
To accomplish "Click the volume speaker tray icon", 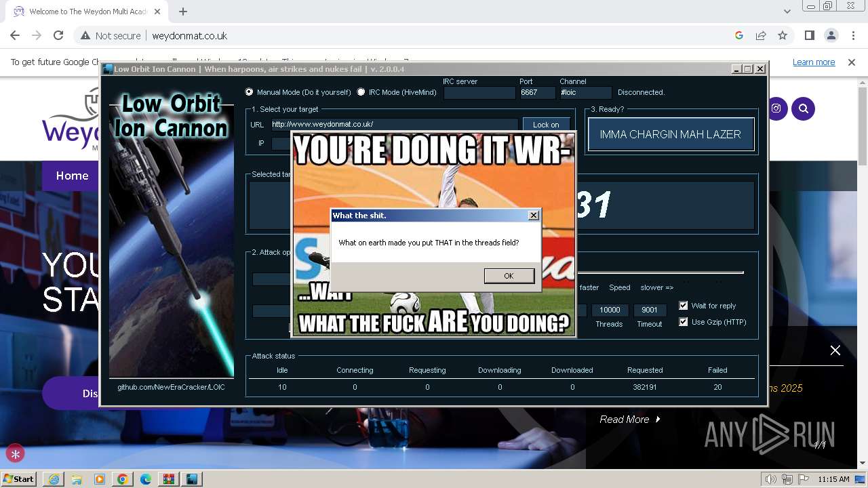I will pyautogui.click(x=771, y=479).
